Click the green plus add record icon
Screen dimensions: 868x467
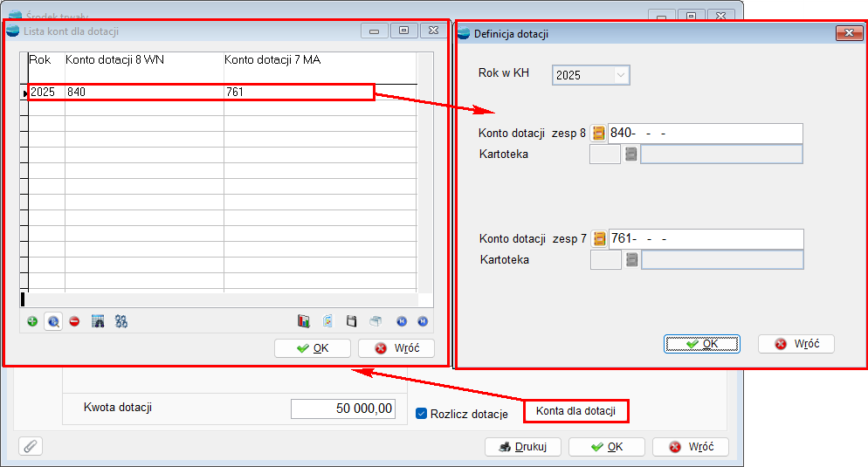point(32,321)
